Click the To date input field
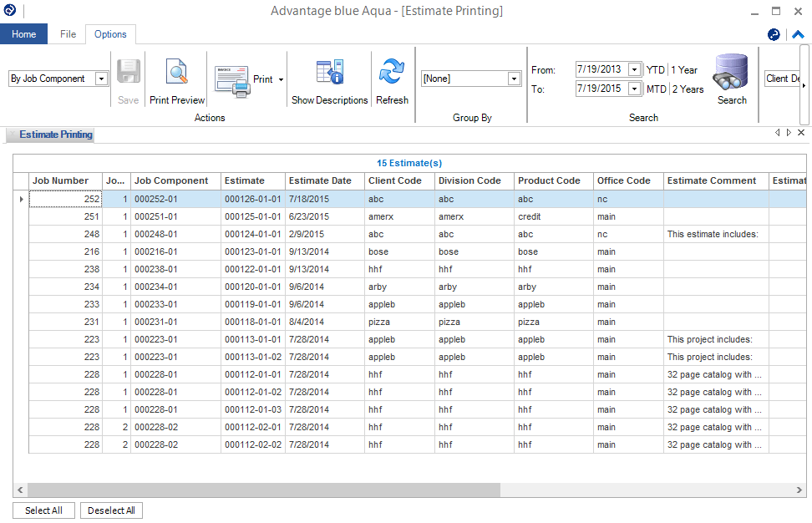The width and height of the screenshot is (812, 523). 601,89
